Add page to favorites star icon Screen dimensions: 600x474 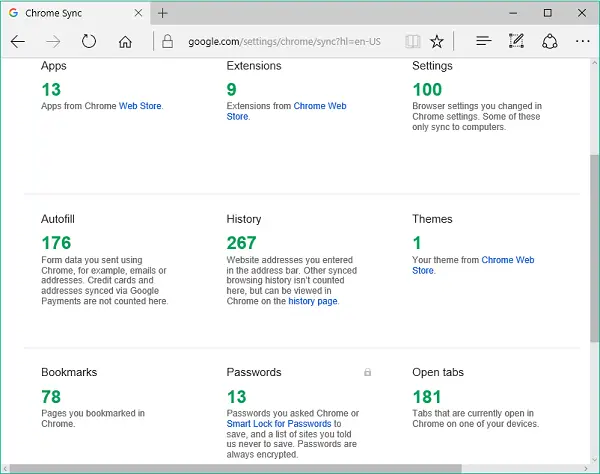point(437,42)
